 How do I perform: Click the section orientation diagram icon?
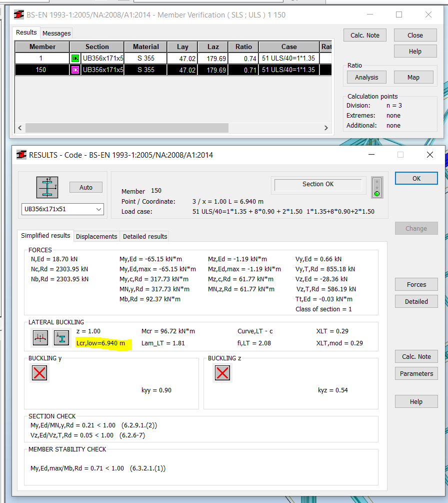[47, 187]
